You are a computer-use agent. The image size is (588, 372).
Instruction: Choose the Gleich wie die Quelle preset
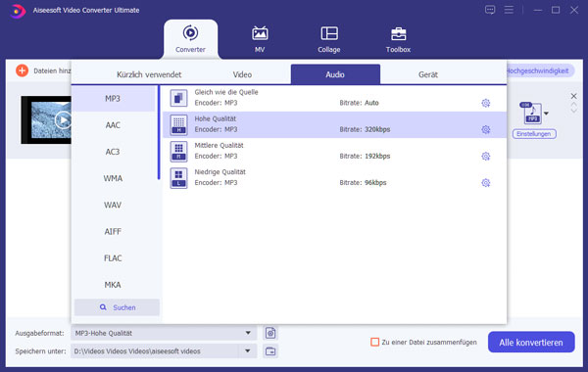[x=334, y=98]
